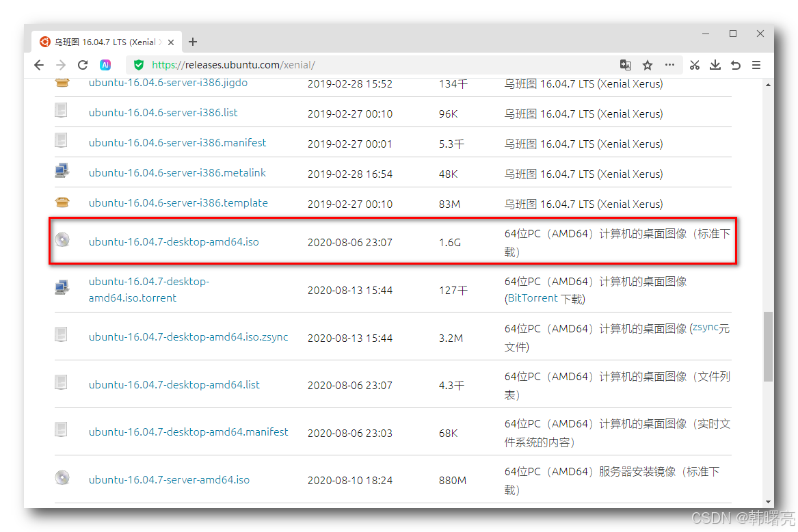Select the date 2020-08-10 18:24
The image size is (798, 532).
pos(349,481)
